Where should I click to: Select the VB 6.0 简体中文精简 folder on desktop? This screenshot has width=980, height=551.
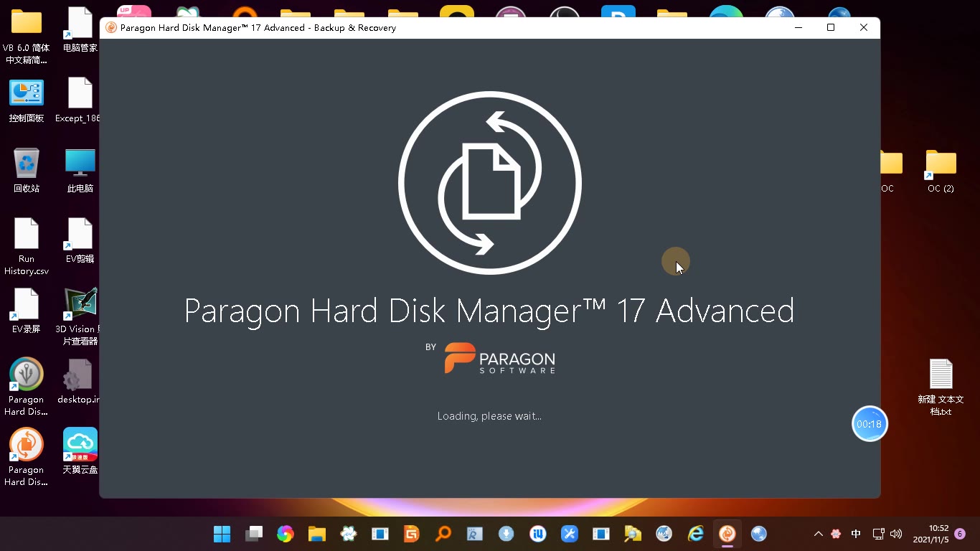(27, 34)
